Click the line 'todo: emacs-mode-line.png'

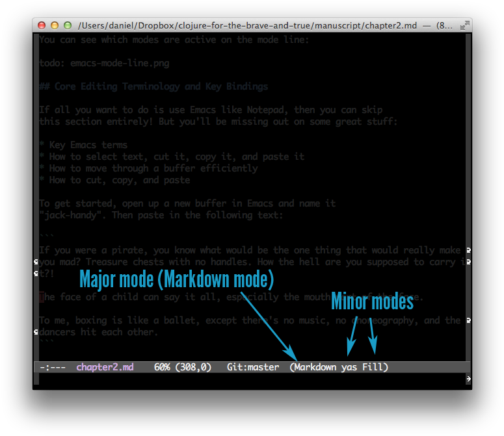point(104,63)
